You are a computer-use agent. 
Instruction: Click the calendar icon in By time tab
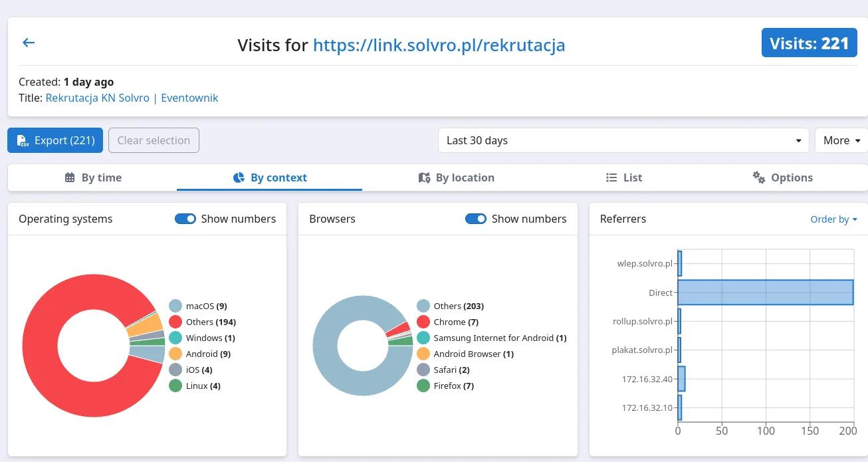click(x=70, y=177)
